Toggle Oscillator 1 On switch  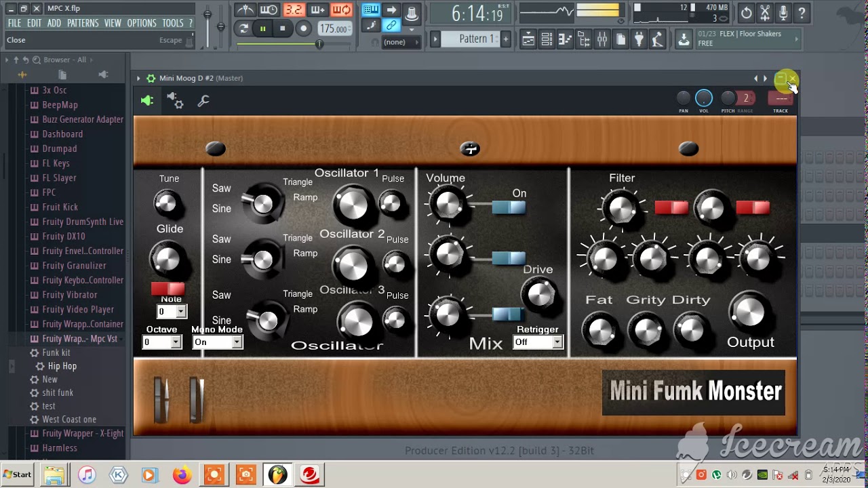(509, 207)
